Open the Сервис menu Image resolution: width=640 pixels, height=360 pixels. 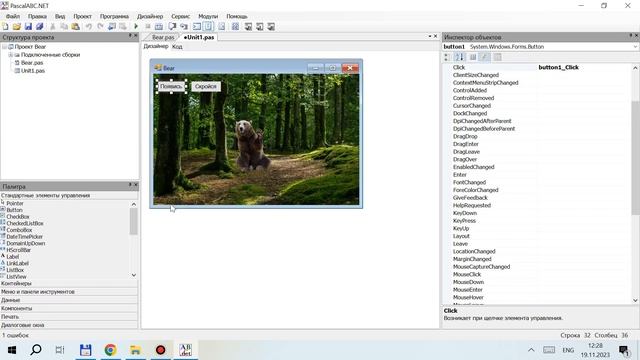tap(180, 16)
